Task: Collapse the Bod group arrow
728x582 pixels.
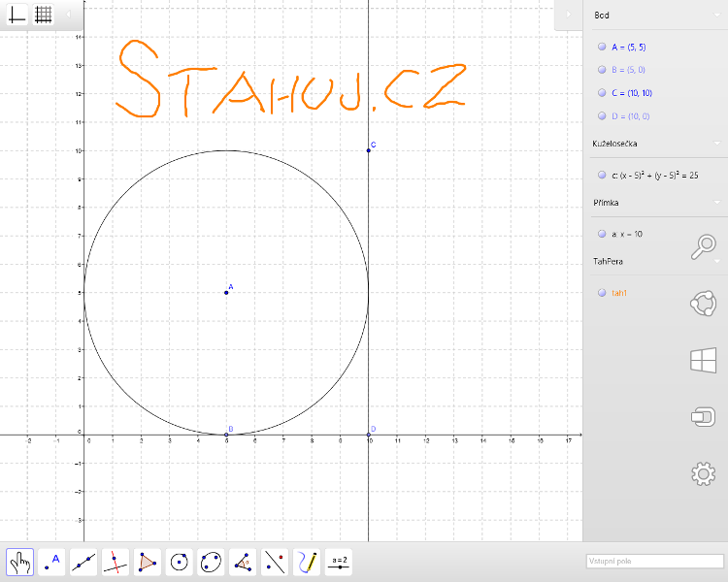Action: coord(717,16)
